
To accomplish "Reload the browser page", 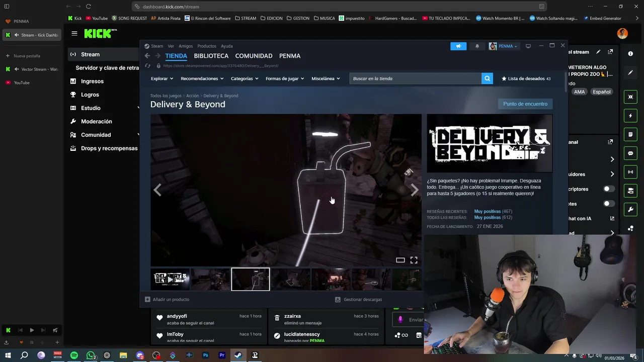I will click(x=89, y=7).
